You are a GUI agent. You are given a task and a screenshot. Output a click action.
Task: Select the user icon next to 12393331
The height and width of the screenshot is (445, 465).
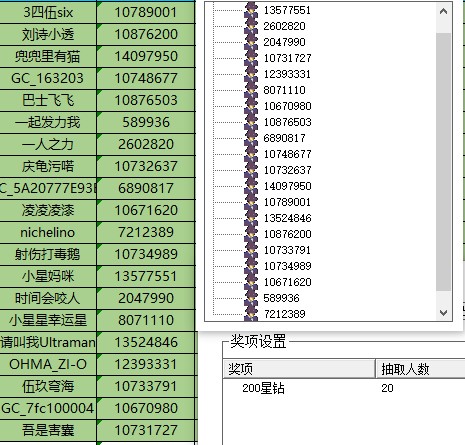click(x=251, y=74)
